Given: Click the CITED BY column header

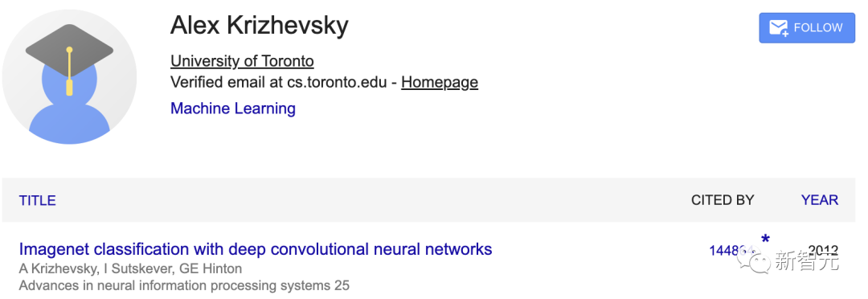Looking at the screenshot, I should tap(723, 200).
